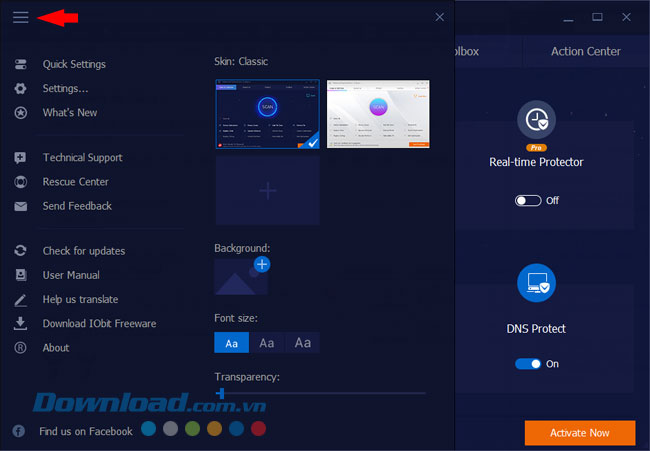Screen dimensions: 650x451
Task: Open the hamburger menu icon
Action: click(20, 17)
